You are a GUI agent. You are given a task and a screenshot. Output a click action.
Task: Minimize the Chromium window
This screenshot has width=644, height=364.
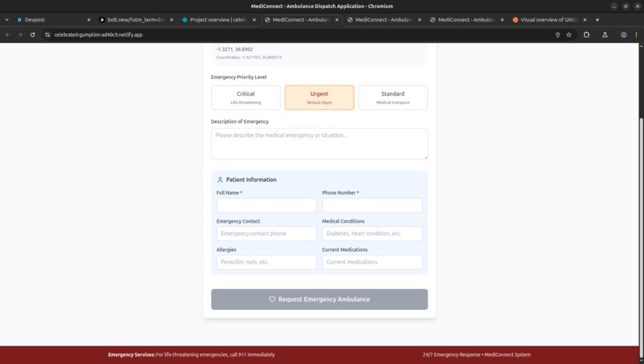click(x=614, y=6)
